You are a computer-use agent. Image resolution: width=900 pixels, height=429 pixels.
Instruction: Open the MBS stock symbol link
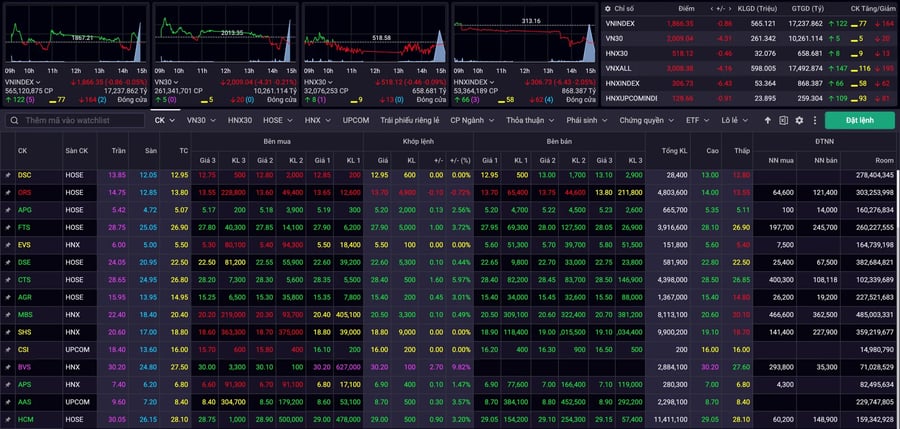click(25, 315)
